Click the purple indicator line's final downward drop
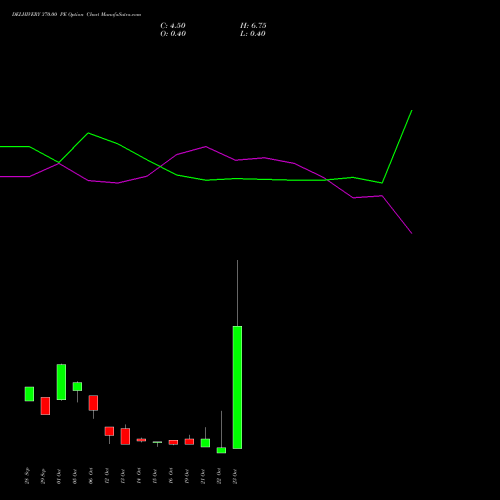Viewport: 500px width, 500px height. (397, 214)
